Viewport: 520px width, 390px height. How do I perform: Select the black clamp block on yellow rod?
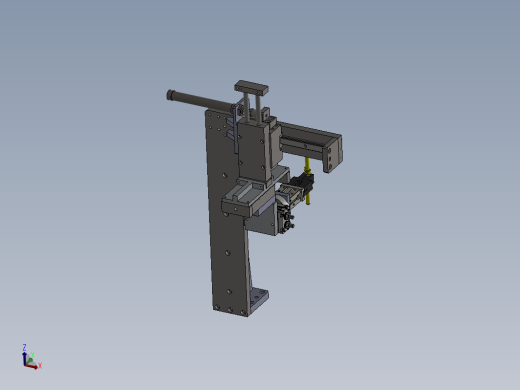(x=302, y=183)
